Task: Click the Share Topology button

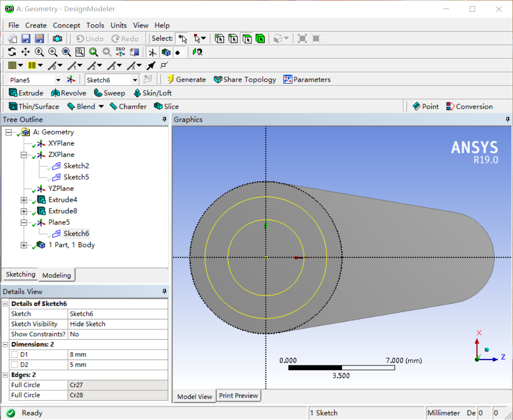Action: [245, 79]
